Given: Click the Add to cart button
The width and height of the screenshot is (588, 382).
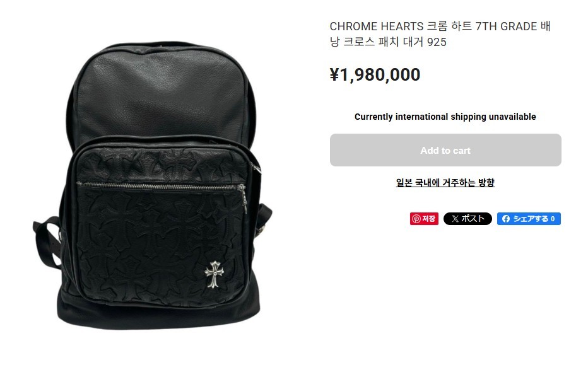Looking at the screenshot, I should pyautogui.click(x=445, y=150).
